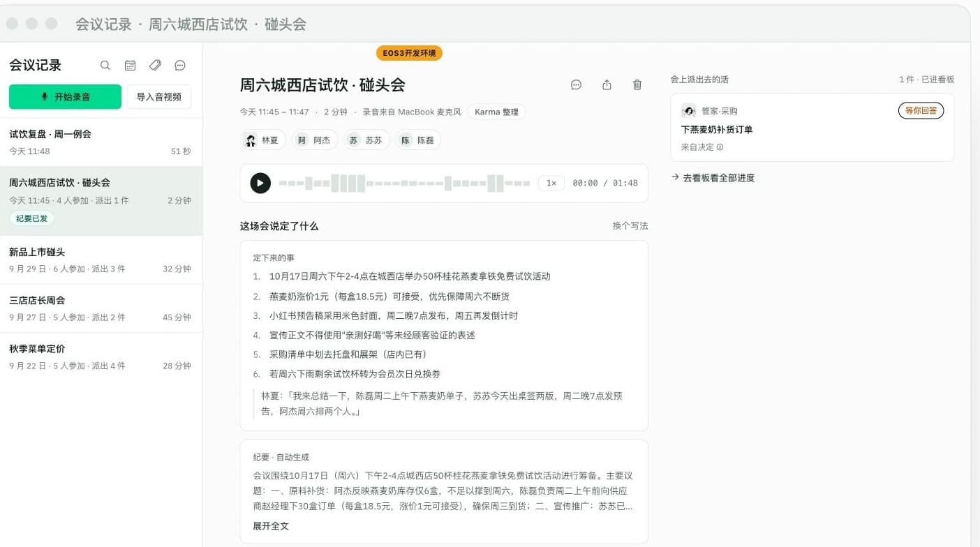Viewport: 980px width, 547px height.
Task: Select participant 苏苏 chip
Action: coord(366,140)
